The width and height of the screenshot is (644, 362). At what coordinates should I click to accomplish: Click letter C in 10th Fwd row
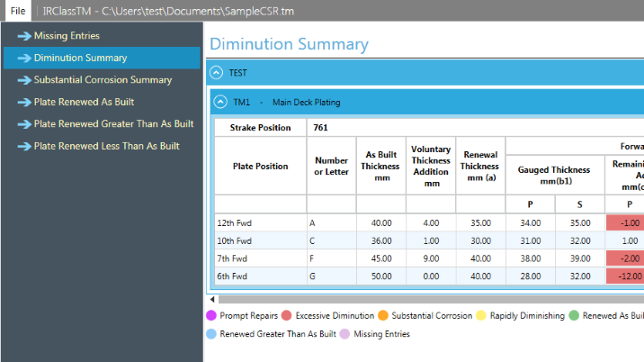[x=312, y=240]
